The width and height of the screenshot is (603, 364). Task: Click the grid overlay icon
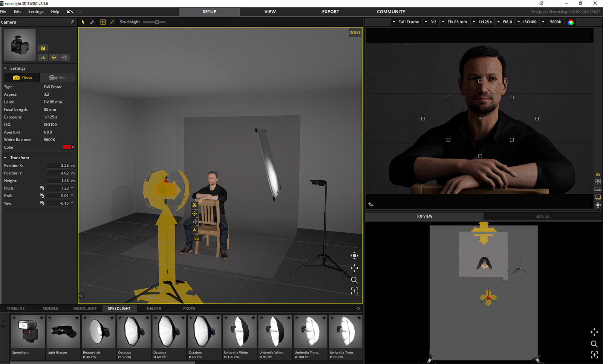point(103,22)
